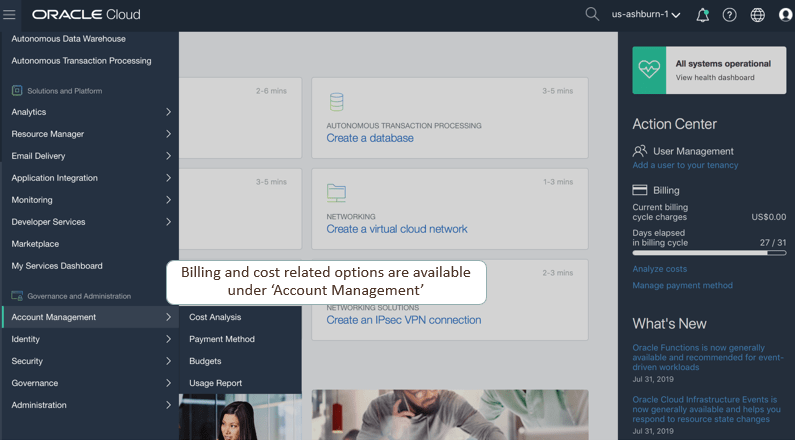Click the US$0.00 billing charges value
Screen dimensions: 795x440
pyautogui.click(x=769, y=217)
